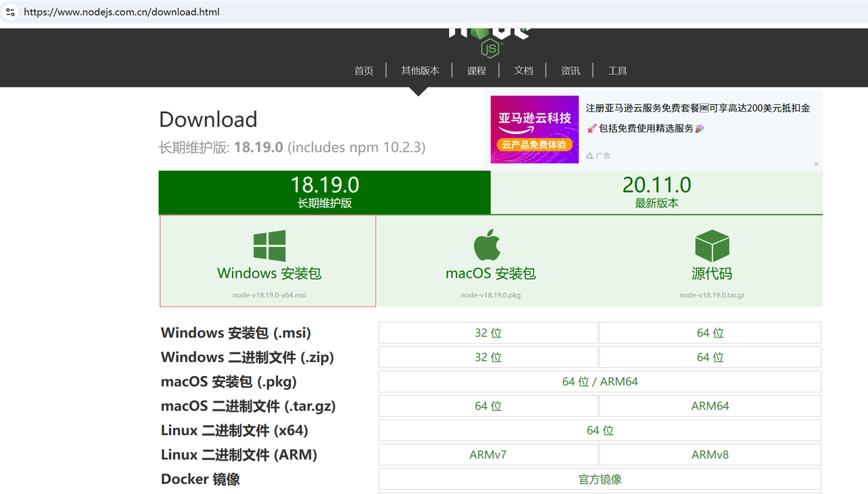Click the site permissions icon in address bar
Viewport: 868px width, 494px height.
(10, 12)
